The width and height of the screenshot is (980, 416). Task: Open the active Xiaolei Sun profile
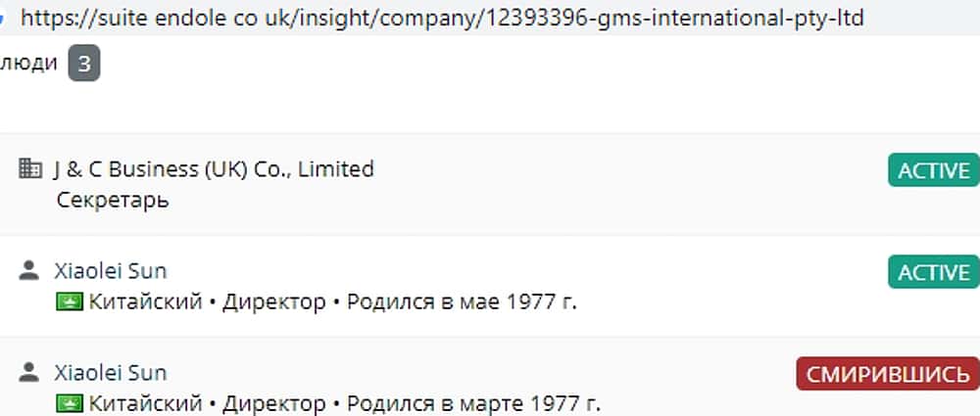point(110,271)
